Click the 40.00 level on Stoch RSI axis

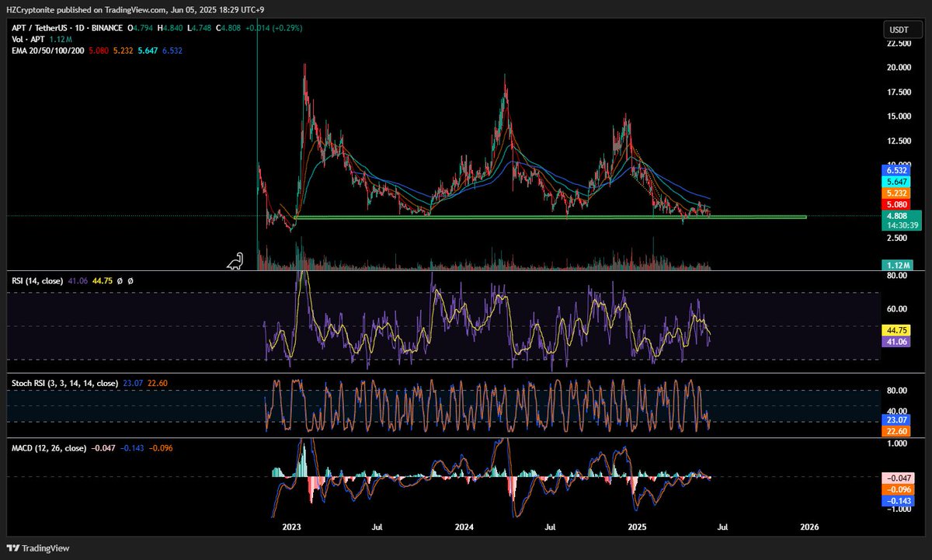(899, 411)
